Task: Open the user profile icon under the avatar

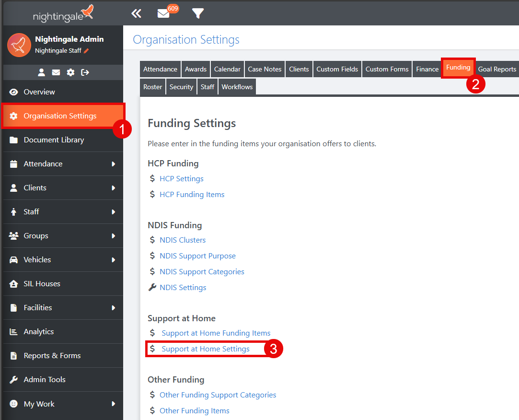Action: [x=41, y=72]
